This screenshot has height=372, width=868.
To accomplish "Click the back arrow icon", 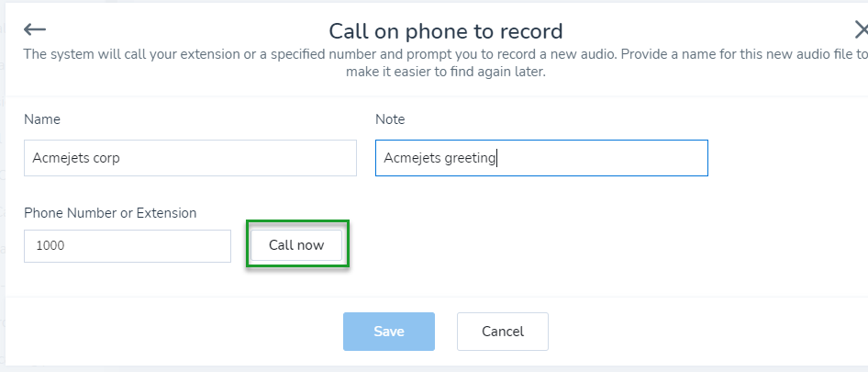I will click(35, 30).
